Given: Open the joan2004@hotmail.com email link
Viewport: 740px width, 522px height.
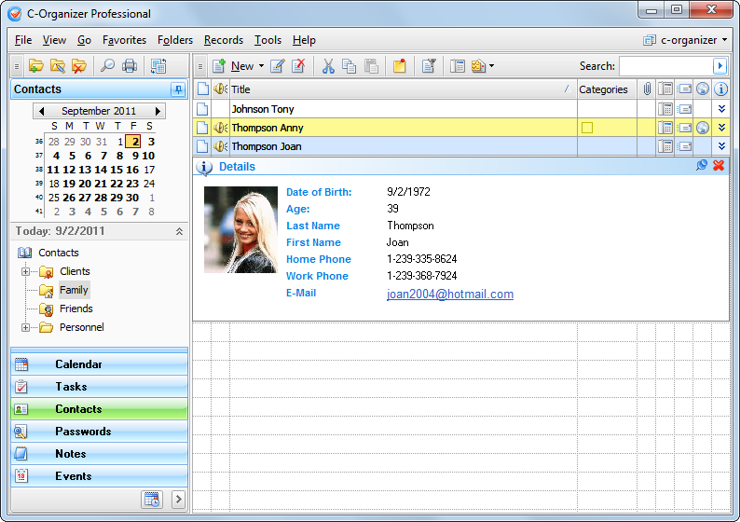Looking at the screenshot, I should (450, 294).
